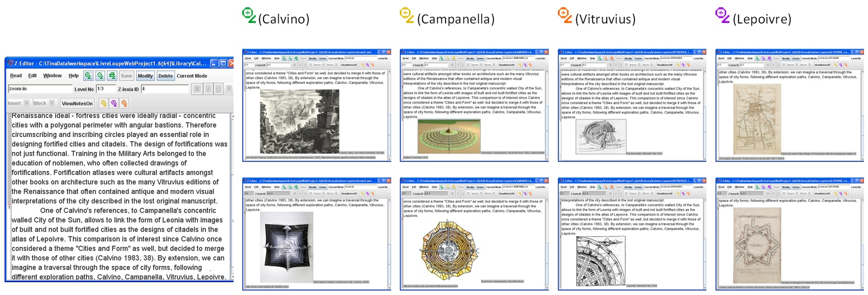Click orange zoom icon in Lepoivre level 2/3 window
The width and height of the screenshot is (868, 295).
(846, 64)
